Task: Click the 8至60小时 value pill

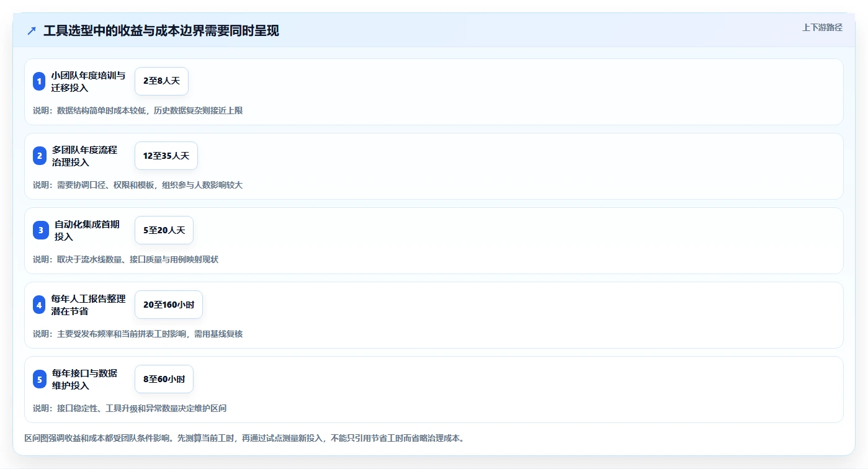Action: point(164,379)
